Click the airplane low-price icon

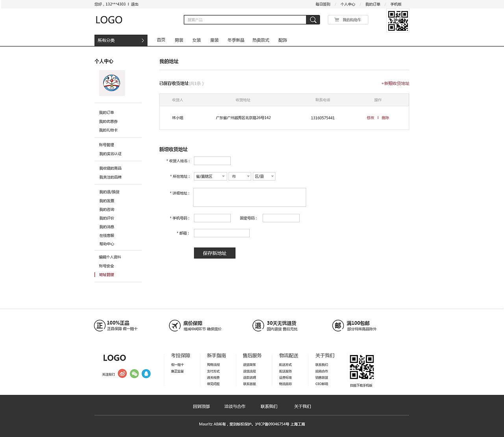(x=175, y=325)
